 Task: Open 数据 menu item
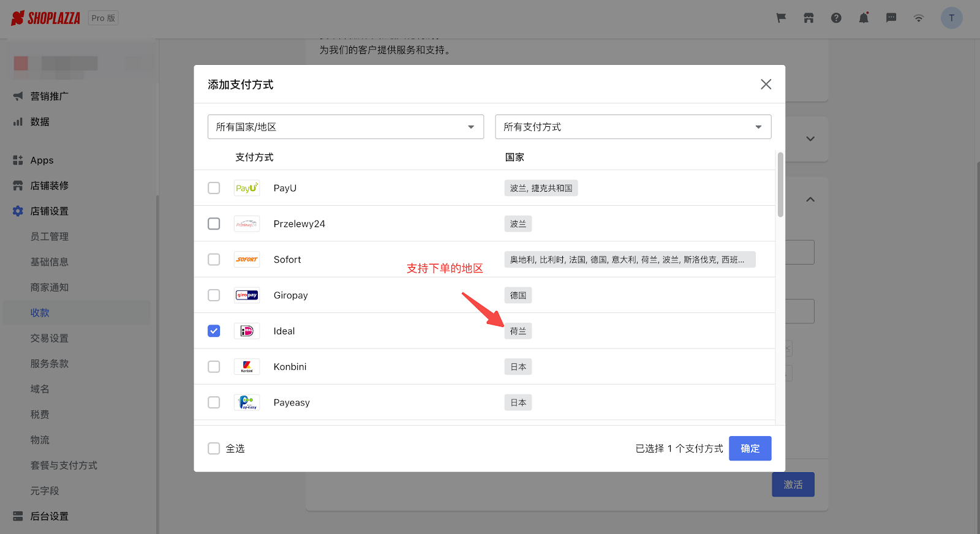(40, 122)
